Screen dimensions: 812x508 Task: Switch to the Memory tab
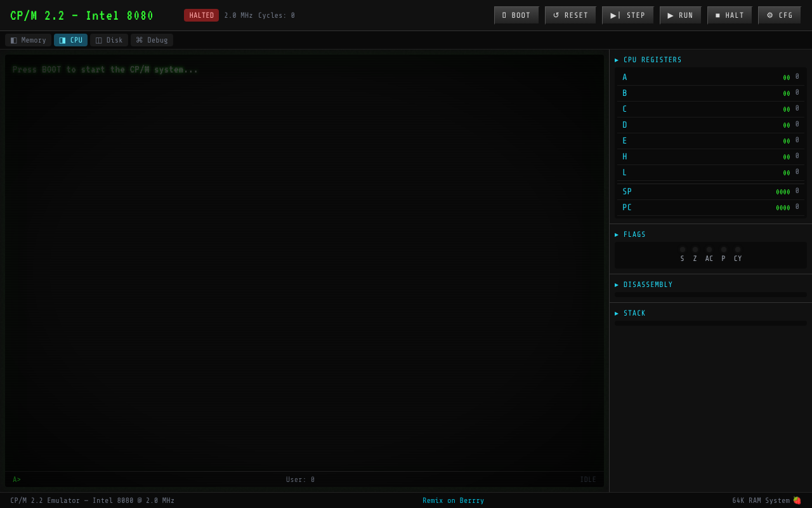point(29,40)
